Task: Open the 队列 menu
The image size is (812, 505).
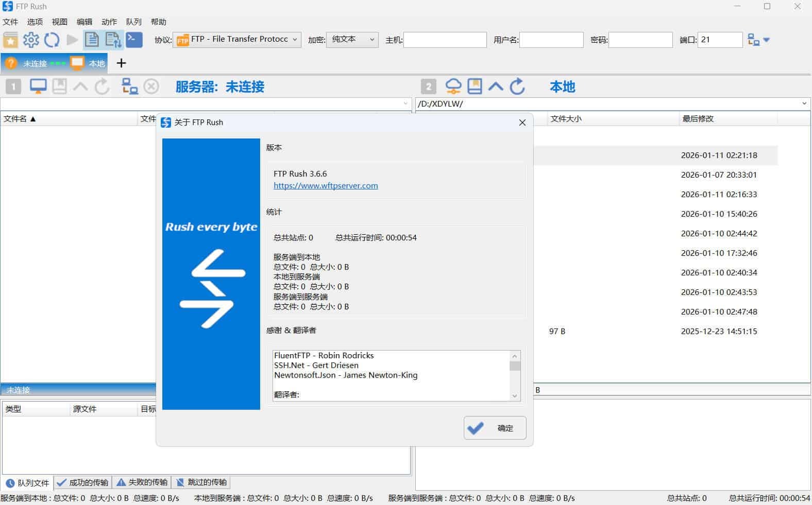Action: tap(133, 22)
